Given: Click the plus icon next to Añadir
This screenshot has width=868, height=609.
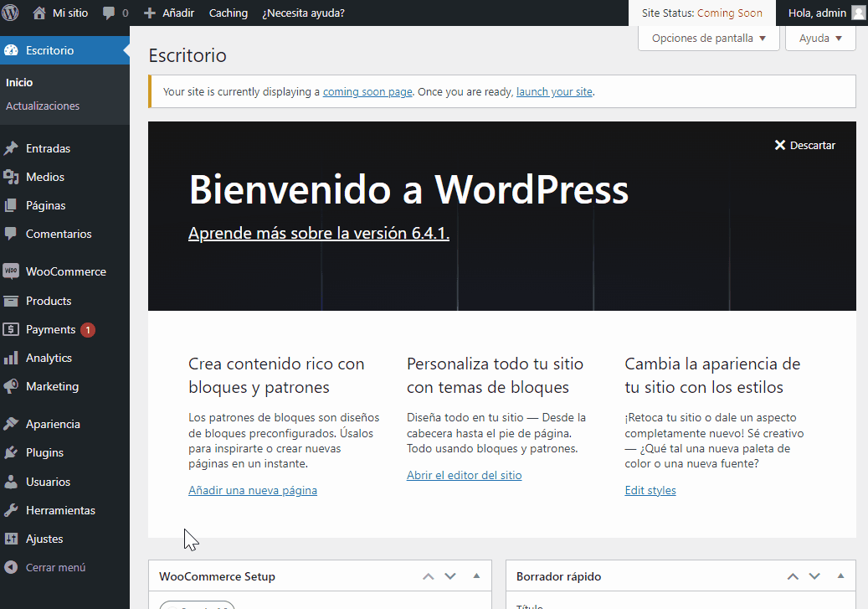Looking at the screenshot, I should tap(150, 13).
